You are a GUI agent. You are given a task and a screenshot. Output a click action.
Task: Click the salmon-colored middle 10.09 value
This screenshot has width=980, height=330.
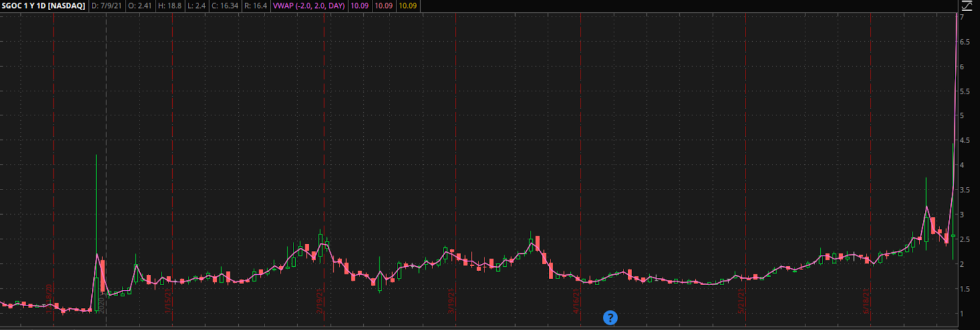[x=383, y=6]
